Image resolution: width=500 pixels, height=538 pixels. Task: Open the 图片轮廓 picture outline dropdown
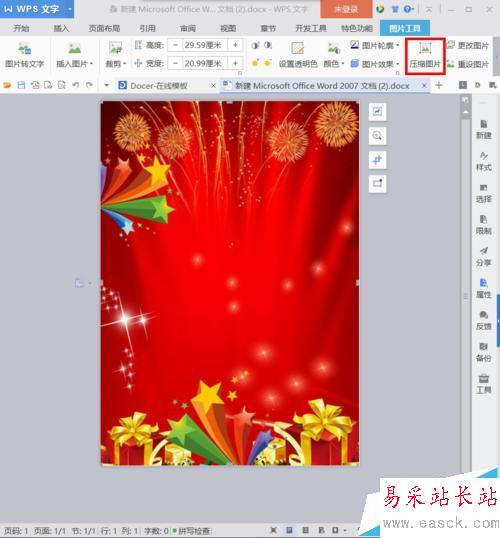[398, 46]
